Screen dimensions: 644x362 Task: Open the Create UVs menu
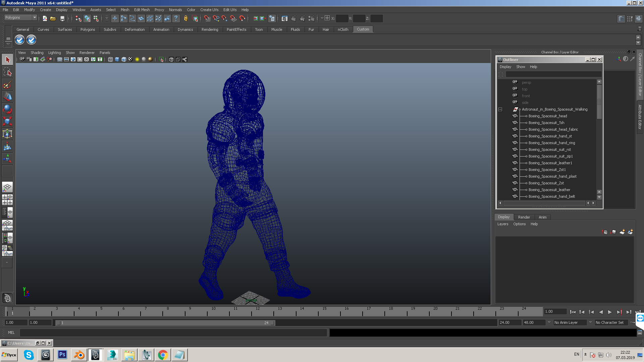point(209,10)
